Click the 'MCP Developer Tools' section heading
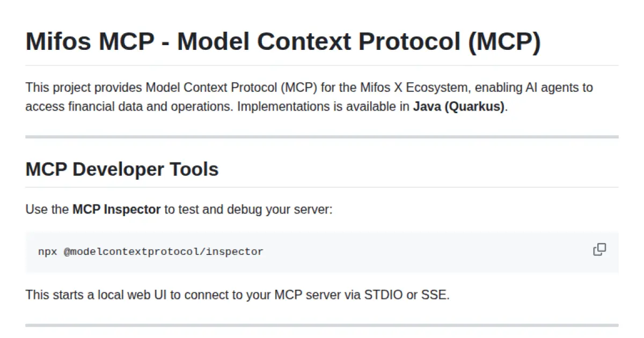 [121, 169]
